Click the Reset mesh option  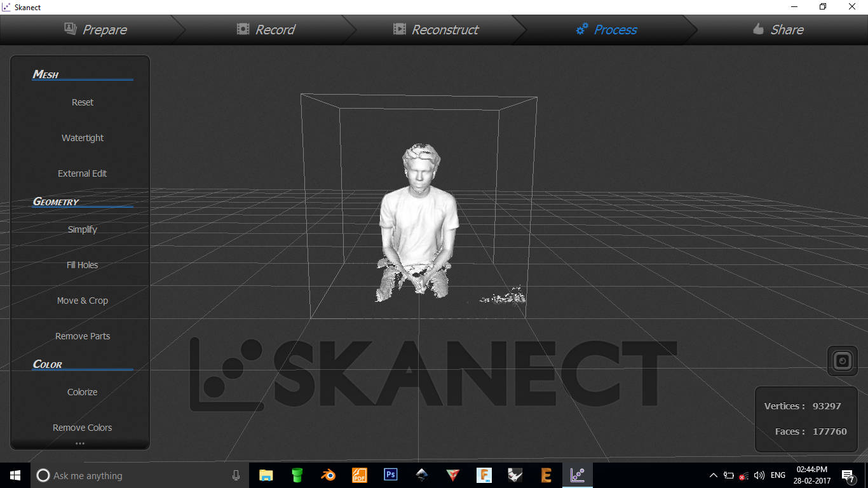(x=83, y=102)
